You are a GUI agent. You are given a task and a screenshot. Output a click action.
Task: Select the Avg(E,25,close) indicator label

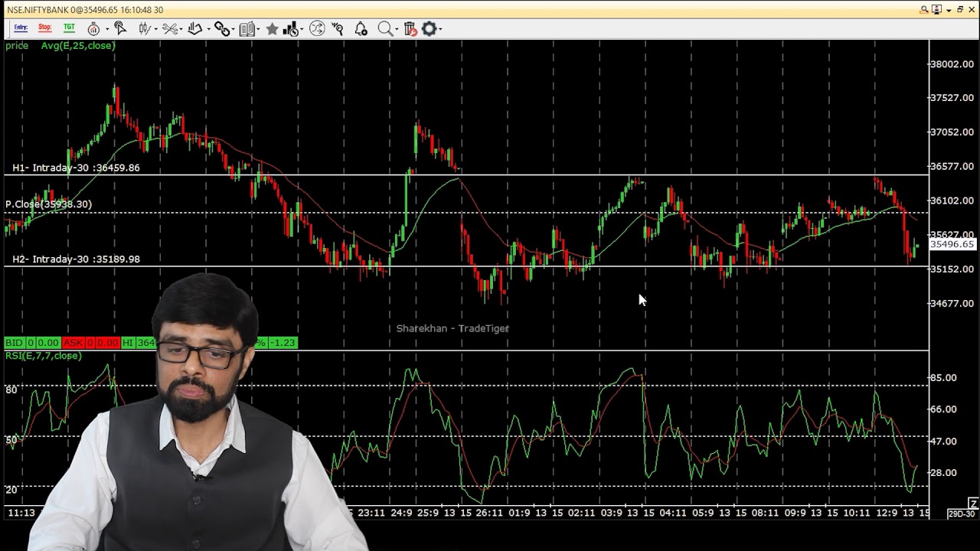(78, 46)
